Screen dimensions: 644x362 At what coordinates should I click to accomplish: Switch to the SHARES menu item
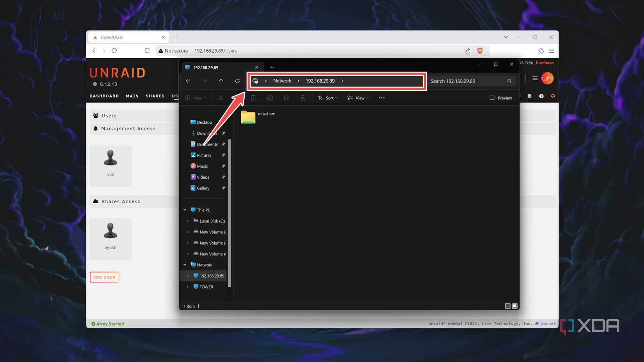(x=155, y=96)
